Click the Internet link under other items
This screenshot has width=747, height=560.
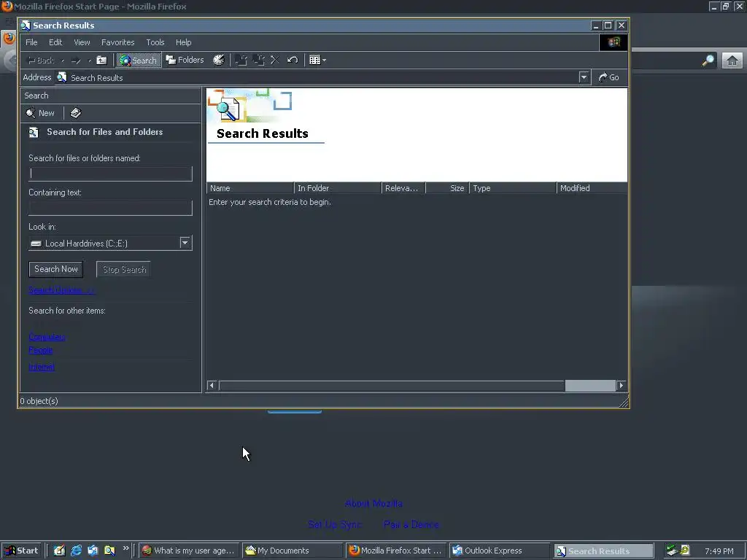(42, 367)
